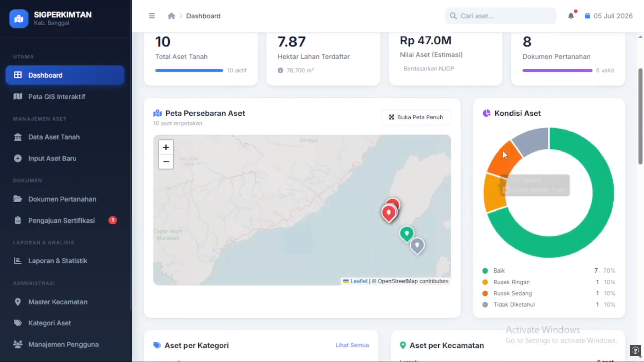Click the SIGPERKIMTAN logo icon

click(19, 19)
